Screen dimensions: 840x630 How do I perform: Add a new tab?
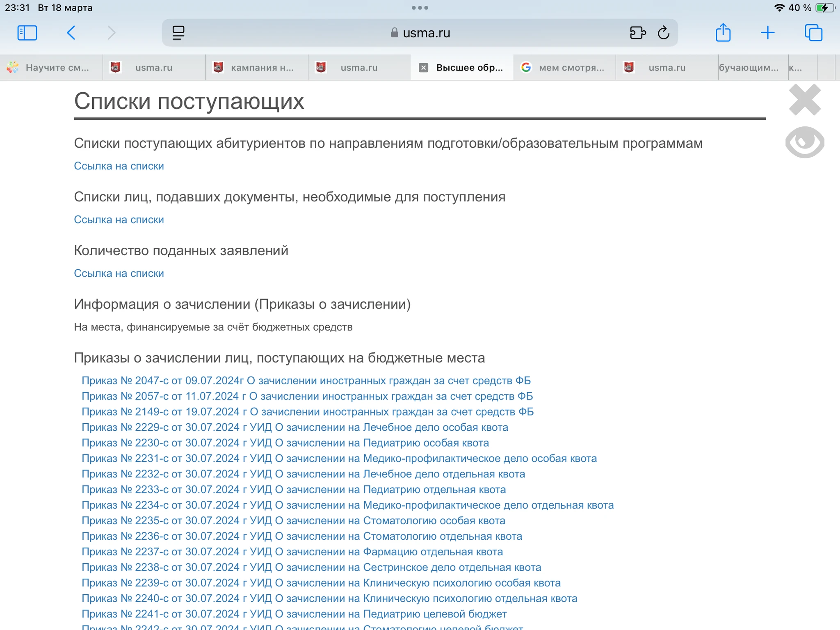click(767, 33)
